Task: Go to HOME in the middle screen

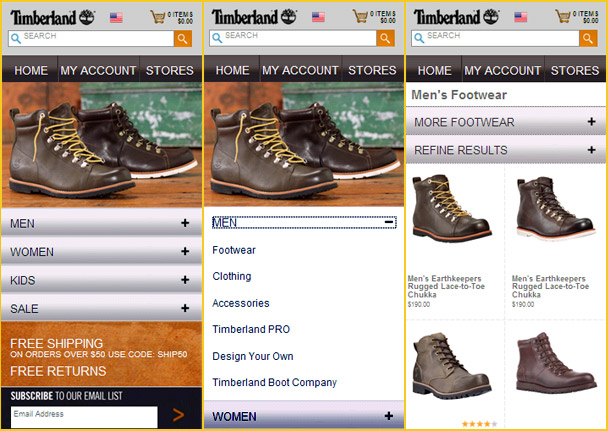Action: pyautogui.click(x=232, y=70)
